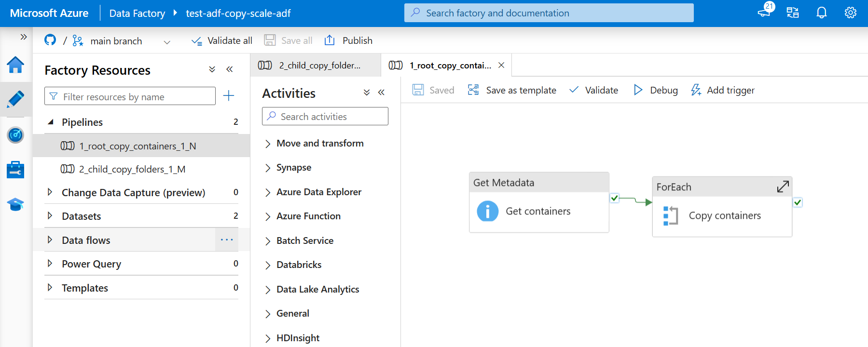Click the Publish button
This screenshot has width=868, height=347.
click(348, 40)
